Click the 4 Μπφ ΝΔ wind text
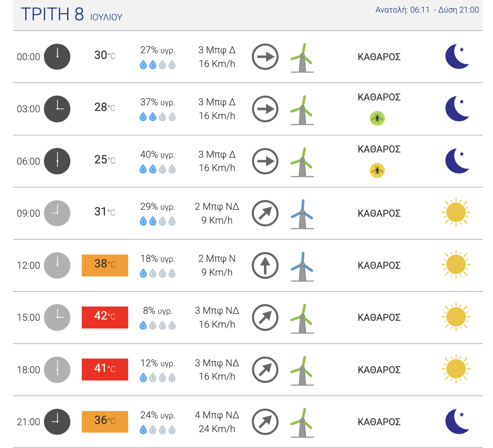Screen dimensions: 493x448 pos(217,415)
